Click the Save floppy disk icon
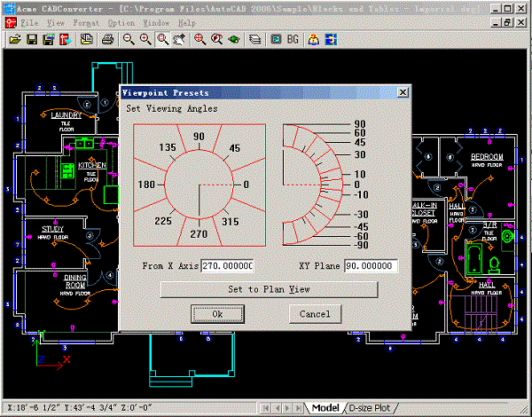The image size is (532, 417). 31,40
